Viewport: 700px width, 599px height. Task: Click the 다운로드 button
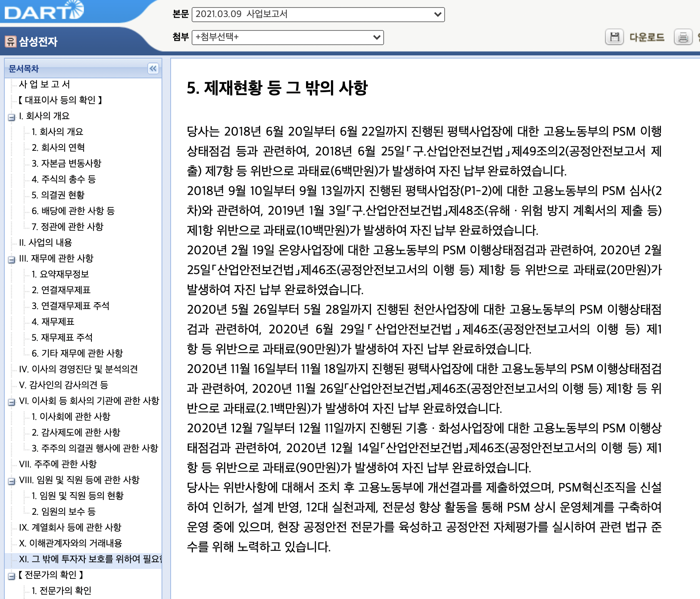[647, 37]
